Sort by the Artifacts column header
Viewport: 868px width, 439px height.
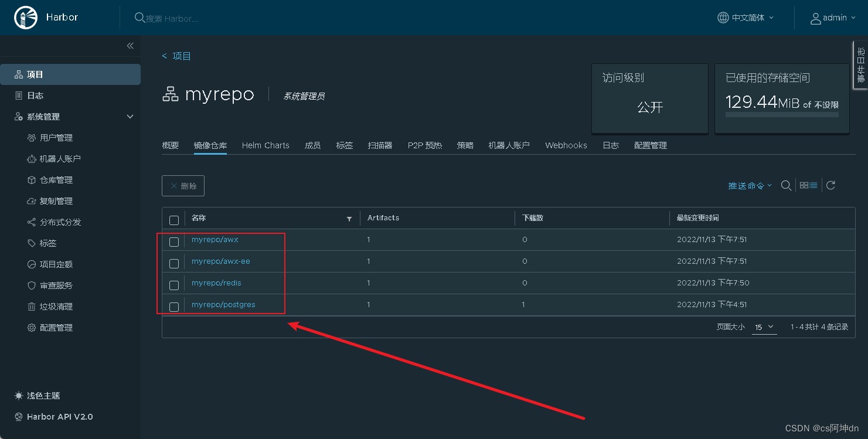point(383,218)
